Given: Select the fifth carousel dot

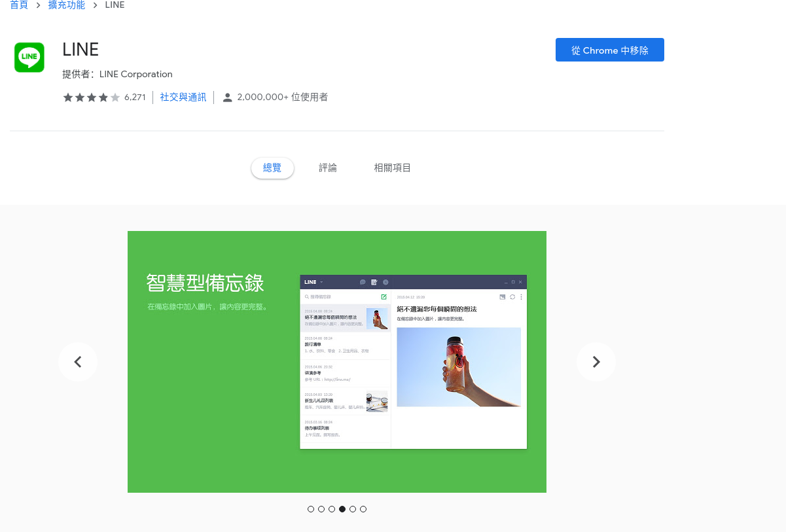Looking at the screenshot, I should pos(353,509).
